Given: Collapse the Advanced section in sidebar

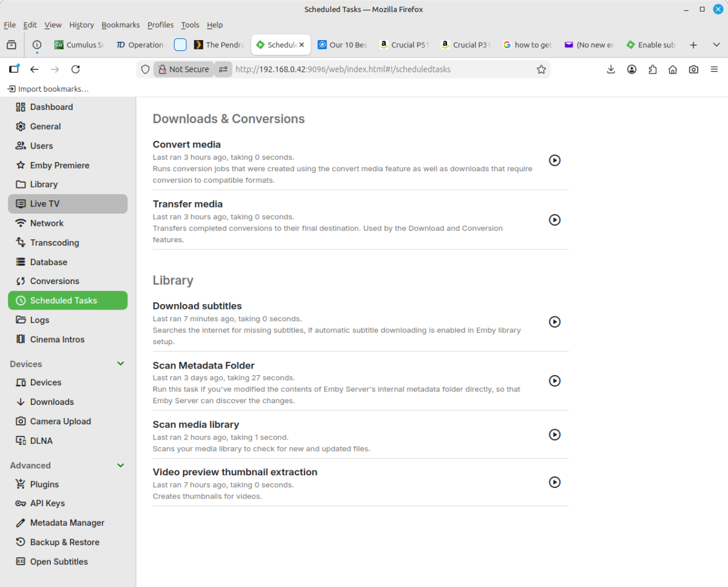Looking at the screenshot, I should 120,465.
